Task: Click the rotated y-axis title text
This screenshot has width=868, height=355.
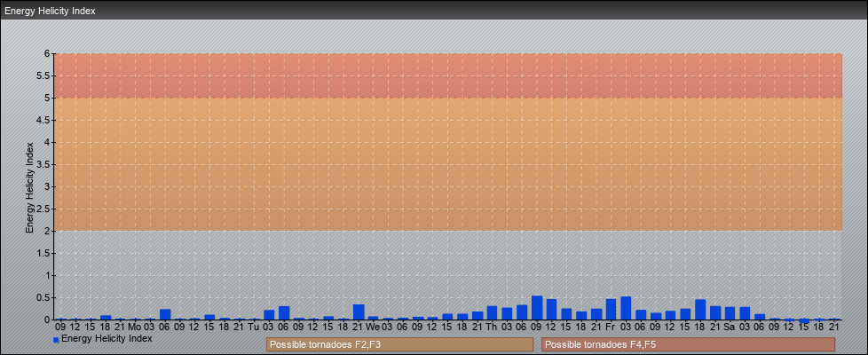Action: pyautogui.click(x=29, y=186)
